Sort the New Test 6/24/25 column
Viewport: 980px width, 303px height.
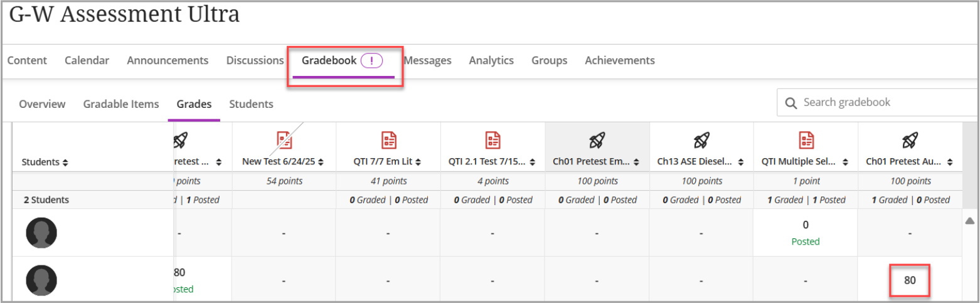point(321,162)
